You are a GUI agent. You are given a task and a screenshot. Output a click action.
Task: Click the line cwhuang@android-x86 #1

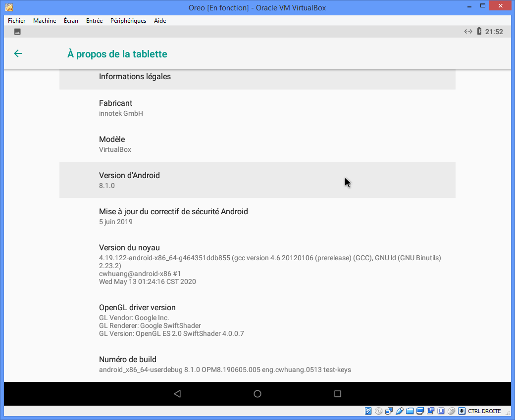140,274
